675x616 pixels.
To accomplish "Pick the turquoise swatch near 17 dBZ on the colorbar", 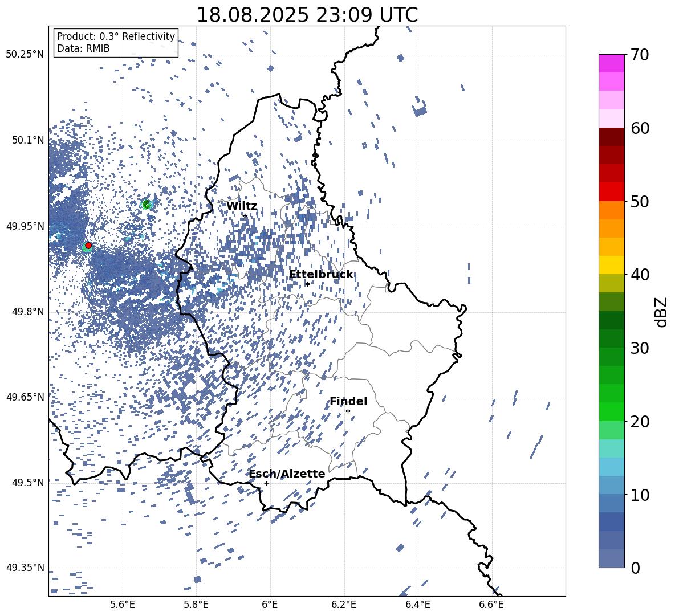I will [612, 448].
